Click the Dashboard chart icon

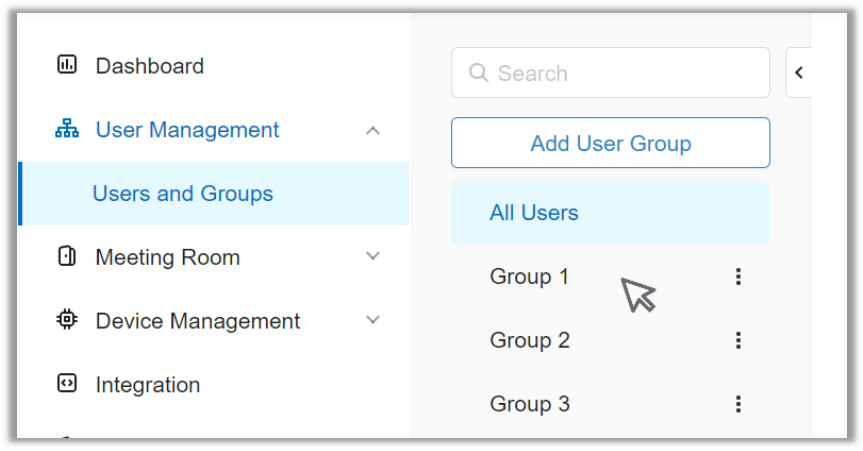(67, 66)
